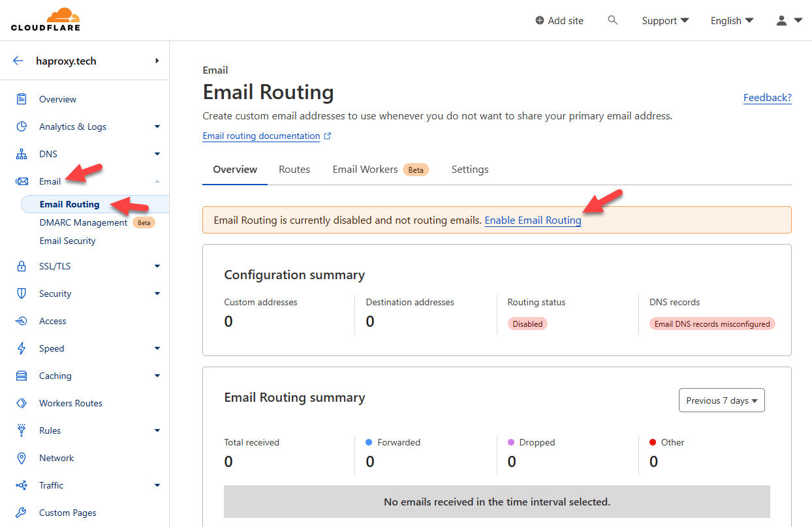Click the DNS network icon
The height and width of the screenshot is (527, 812).
point(22,154)
